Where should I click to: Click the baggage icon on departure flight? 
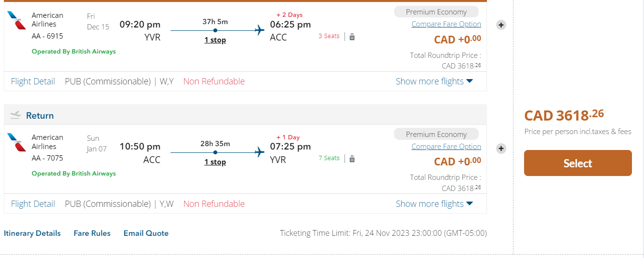pos(352,37)
